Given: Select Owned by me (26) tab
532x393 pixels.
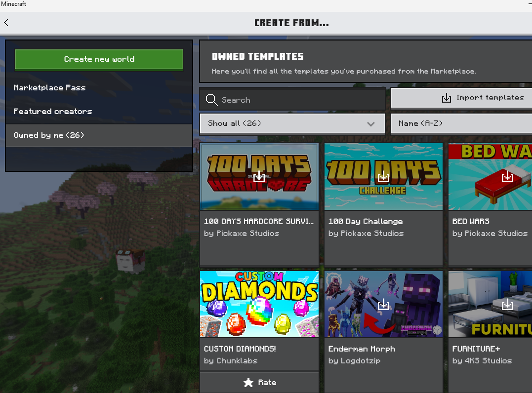Looking at the screenshot, I should (99, 135).
